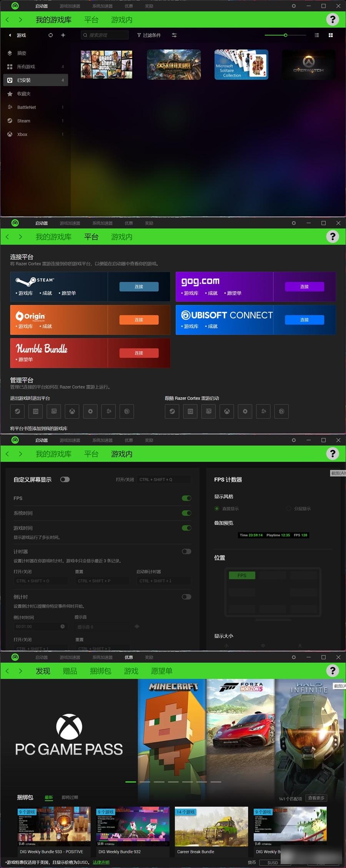Image resolution: width=346 pixels, height=868 pixels.
Task: Enable the 自定义屏幕显示 switch
Action: pyautogui.click(x=65, y=479)
